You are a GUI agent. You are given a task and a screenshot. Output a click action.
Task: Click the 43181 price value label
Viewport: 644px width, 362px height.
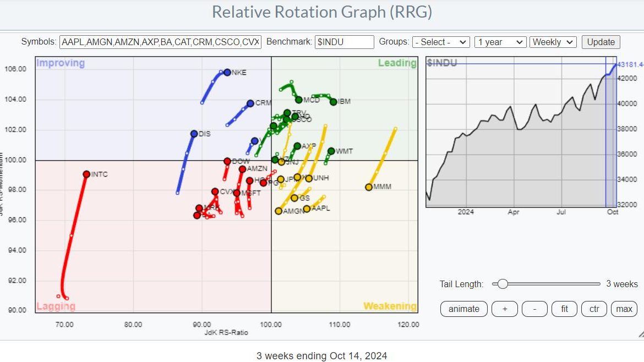(x=630, y=65)
